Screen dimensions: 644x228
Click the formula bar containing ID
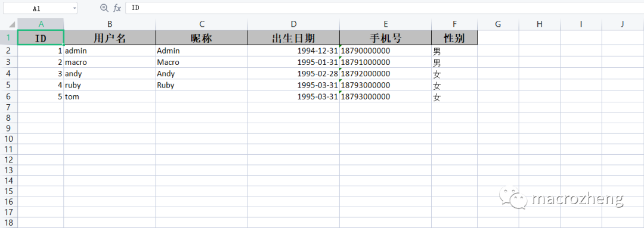385,8
